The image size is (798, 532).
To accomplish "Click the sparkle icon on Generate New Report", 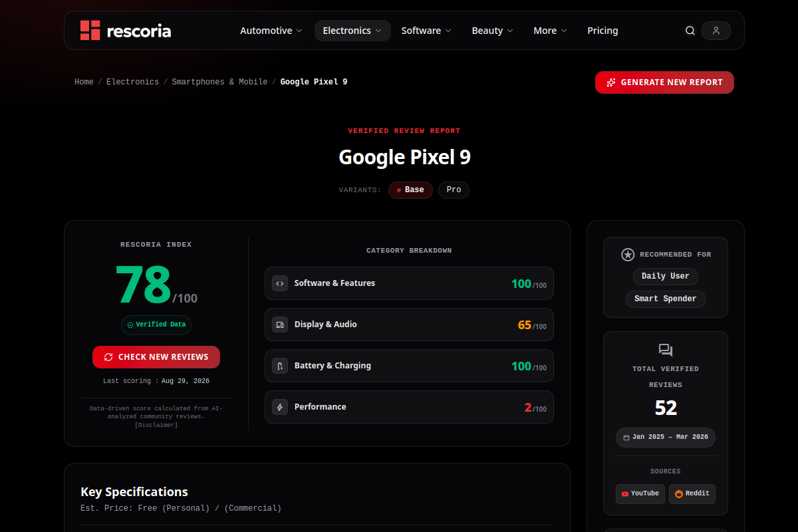I will tap(610, 82).
